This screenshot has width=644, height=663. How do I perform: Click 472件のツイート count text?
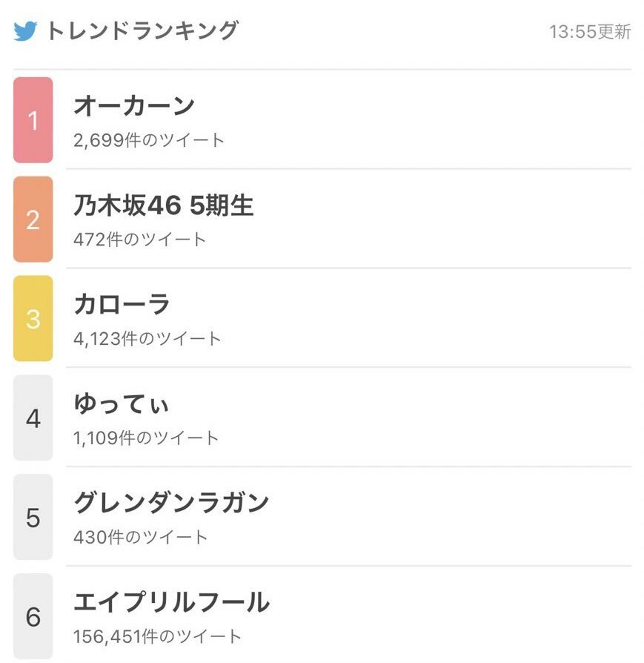(139, 240)
